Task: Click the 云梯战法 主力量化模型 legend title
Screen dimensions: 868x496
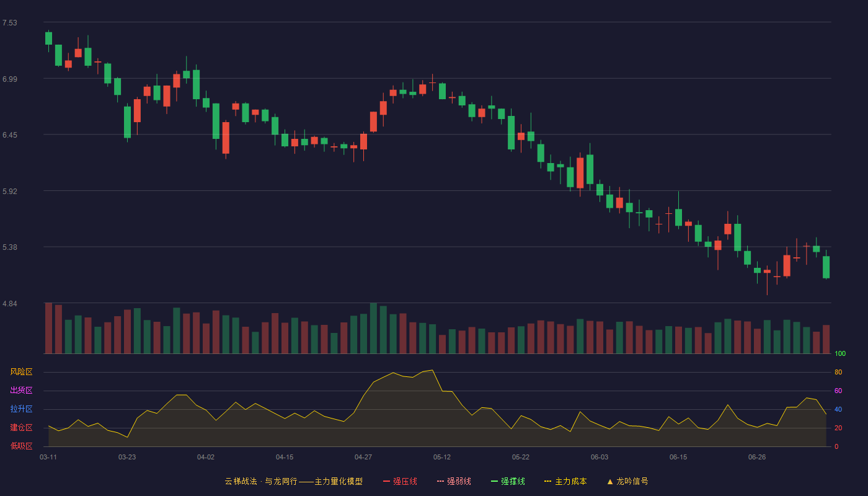Action: [x=293, y=481]
